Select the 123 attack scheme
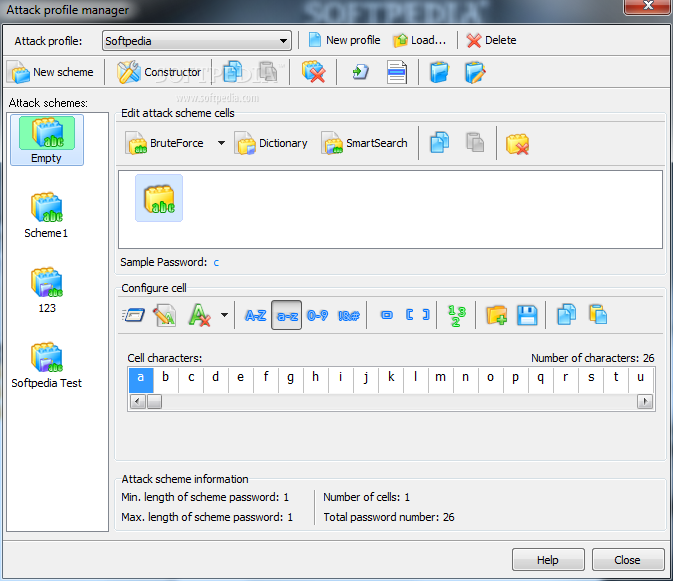The image size is (673, 581). click(47, 290)
